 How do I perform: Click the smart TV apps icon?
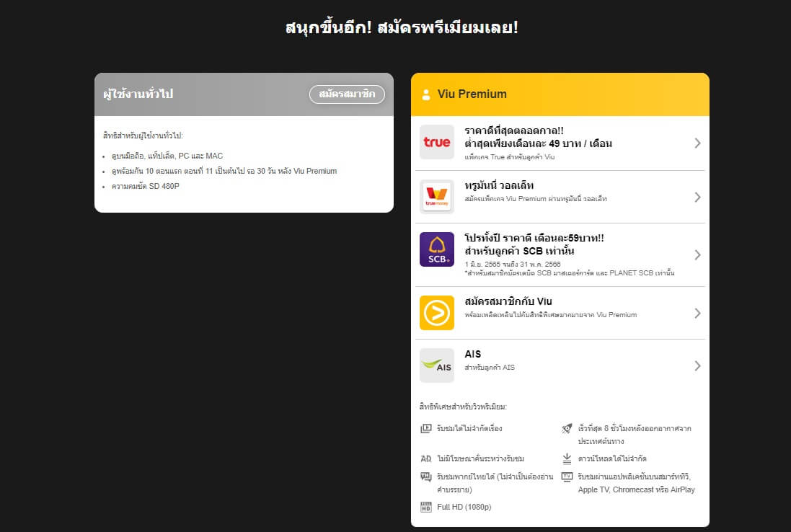pos(567,477)
